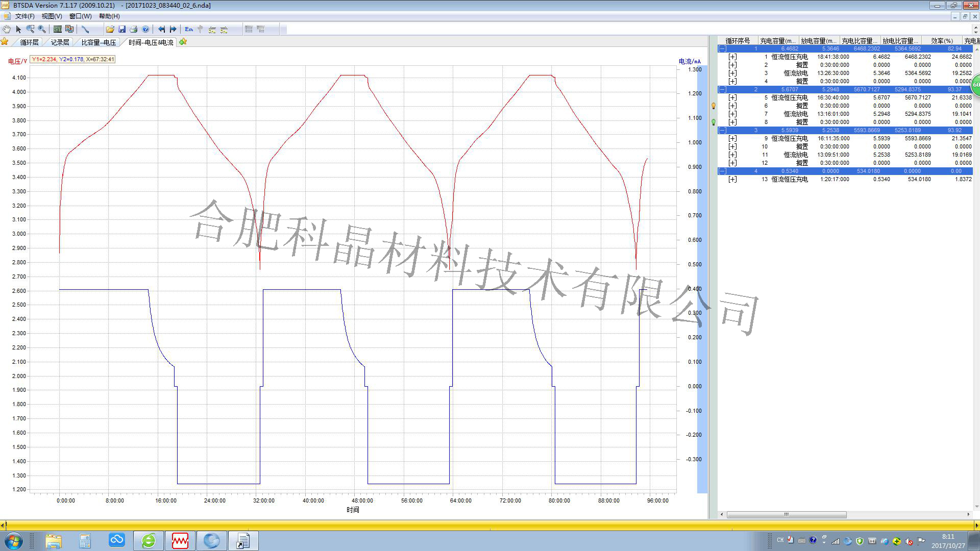Click the open file folder icon
The width and height of the screenshot is (980, 551).
110,30
